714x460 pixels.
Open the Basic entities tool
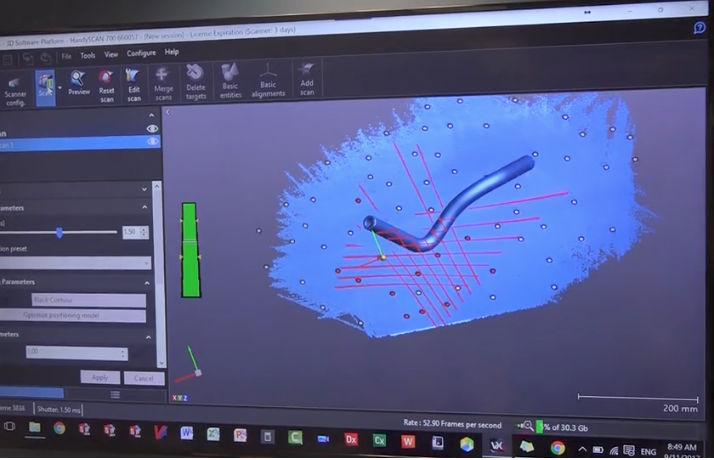click(230, 81)
